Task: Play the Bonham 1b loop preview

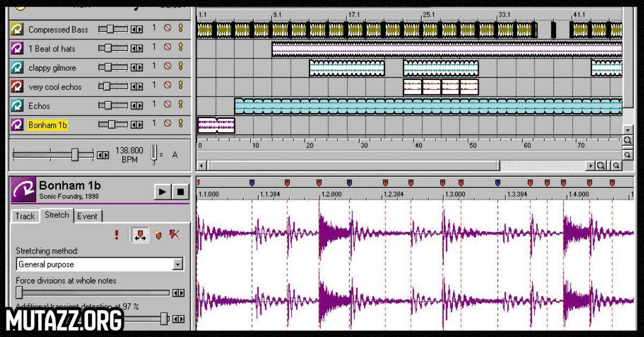Action: click(163, 192)
